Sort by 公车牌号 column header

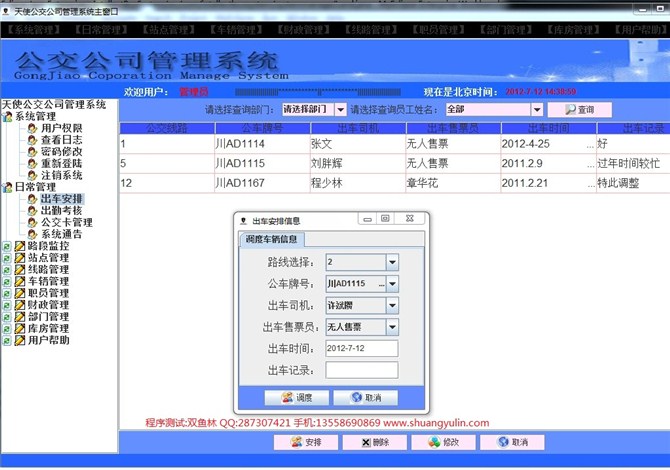[x=263, y=128]
